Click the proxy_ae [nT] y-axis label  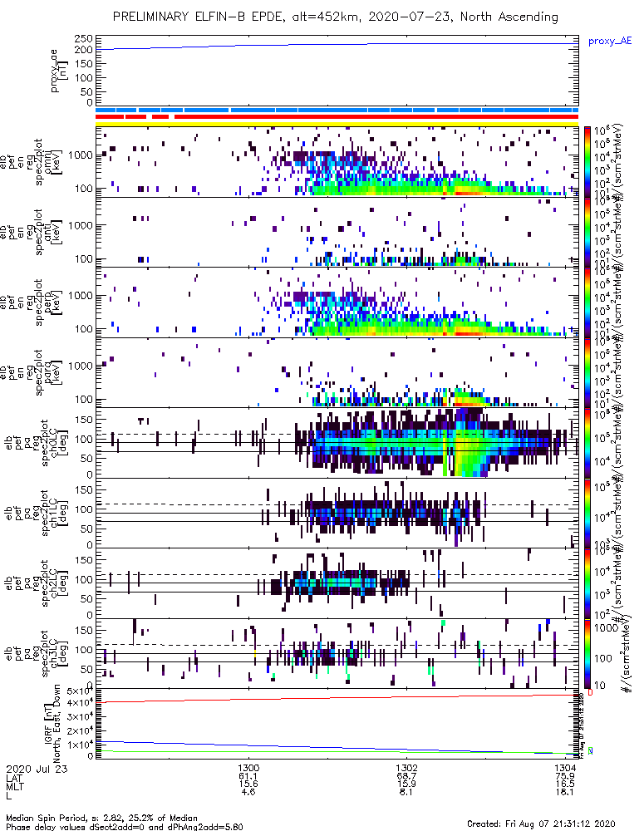58,71
